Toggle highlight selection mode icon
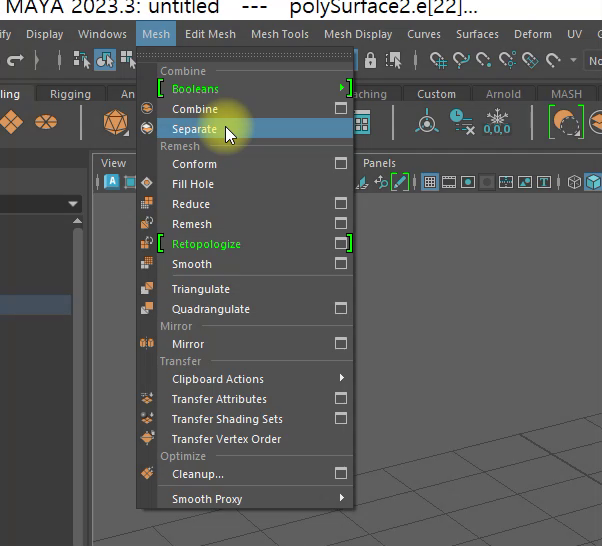The width and height of the screenshot is (602, 546). click(394, 60)
